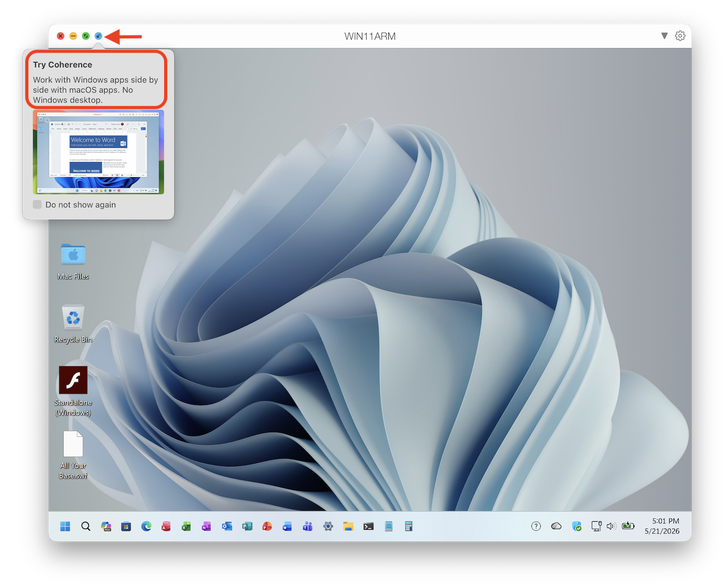Open taskbar Search

tap(86, 526)
